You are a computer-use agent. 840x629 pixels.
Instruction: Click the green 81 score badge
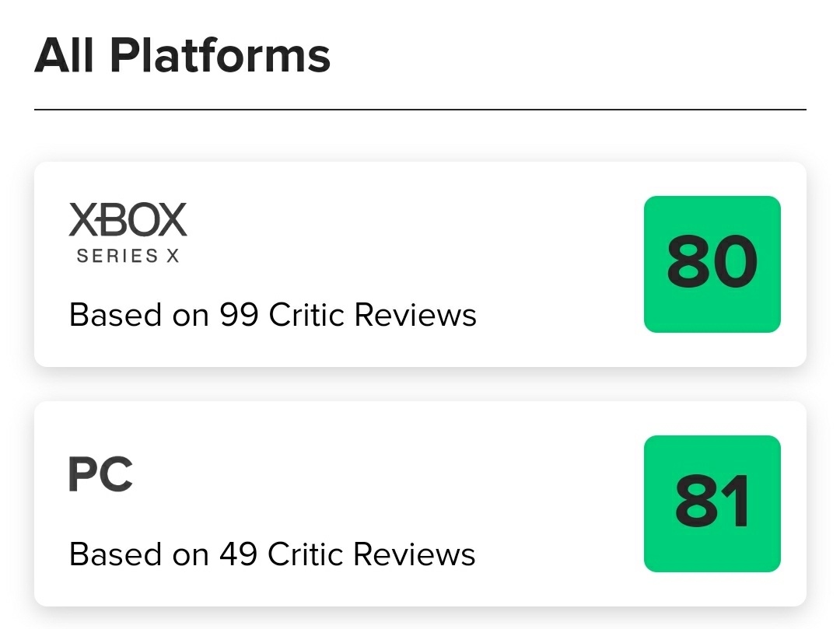712,503
